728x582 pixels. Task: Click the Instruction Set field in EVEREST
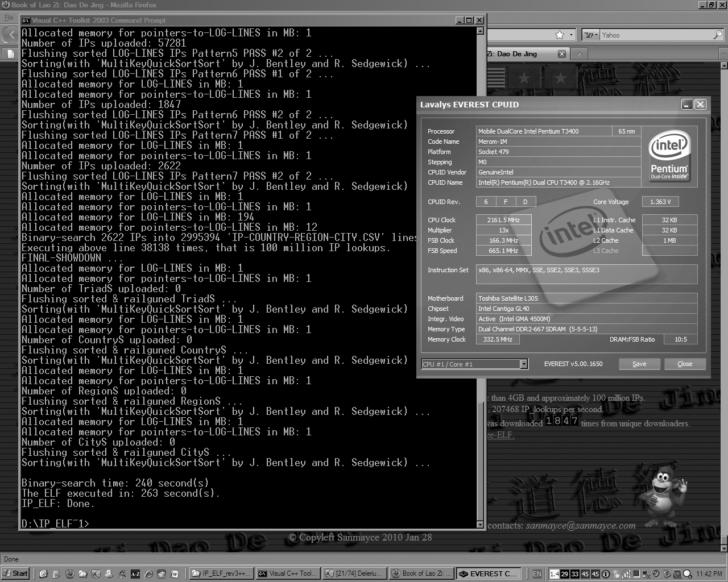coord(587,275)
